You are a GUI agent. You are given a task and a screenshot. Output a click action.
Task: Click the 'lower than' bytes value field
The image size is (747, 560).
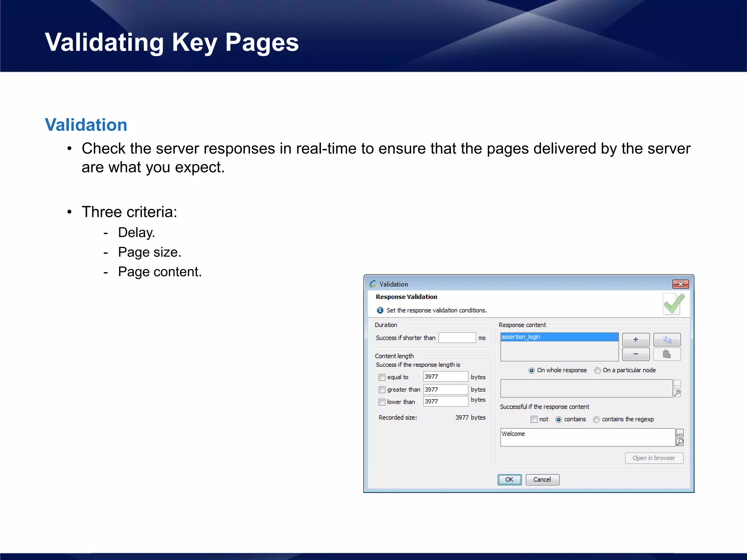pos(445,401)
